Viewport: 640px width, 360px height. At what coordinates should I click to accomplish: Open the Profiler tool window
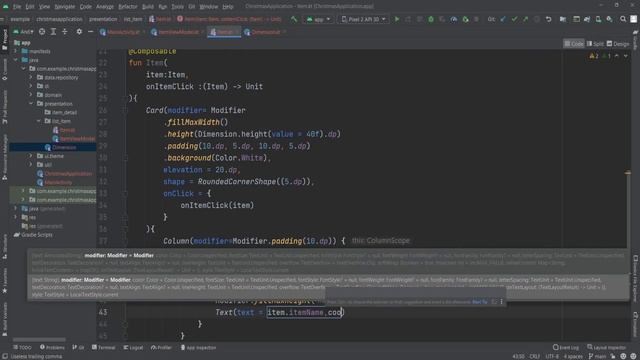point(161,347)
